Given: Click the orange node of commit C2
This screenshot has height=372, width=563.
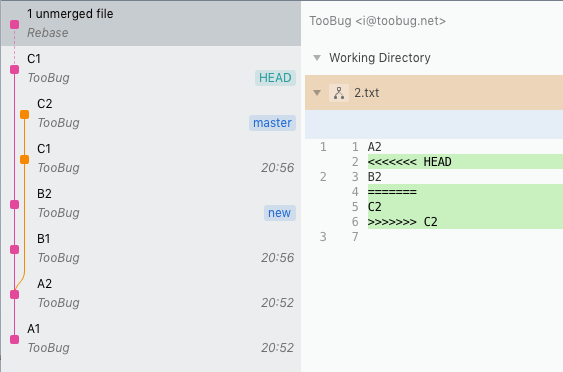Looking at the screenshot, I should point(24,115).
